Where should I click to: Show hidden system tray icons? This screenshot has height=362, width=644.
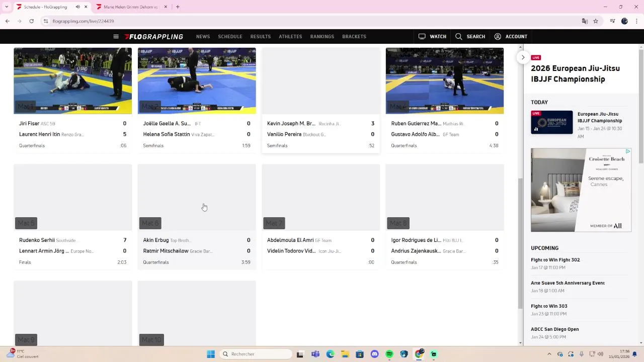click(549, 354)
